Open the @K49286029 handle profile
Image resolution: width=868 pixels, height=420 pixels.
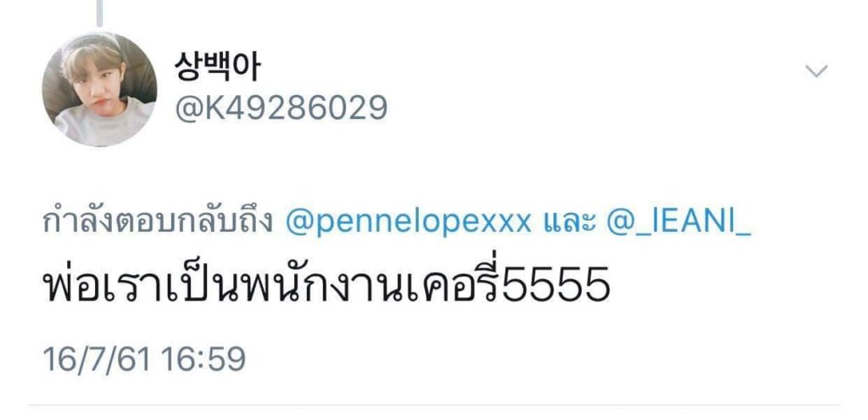[x=281, y=108]
